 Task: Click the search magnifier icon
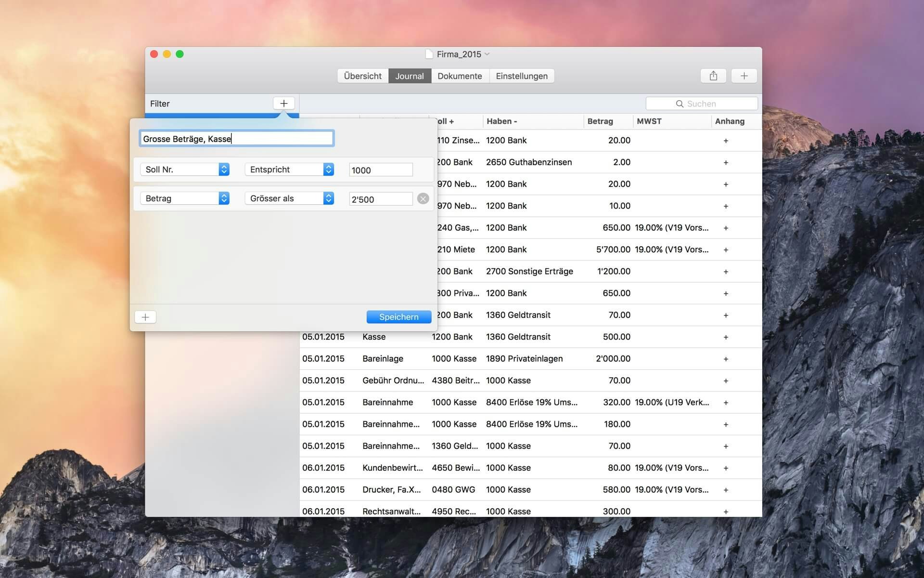(680, 104)
